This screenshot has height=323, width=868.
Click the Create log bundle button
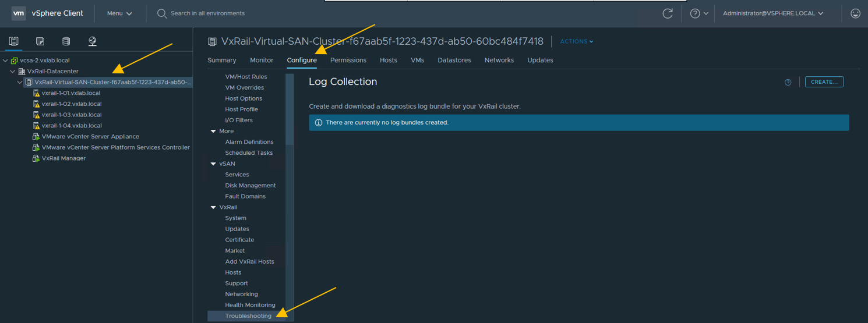[824, 82]
